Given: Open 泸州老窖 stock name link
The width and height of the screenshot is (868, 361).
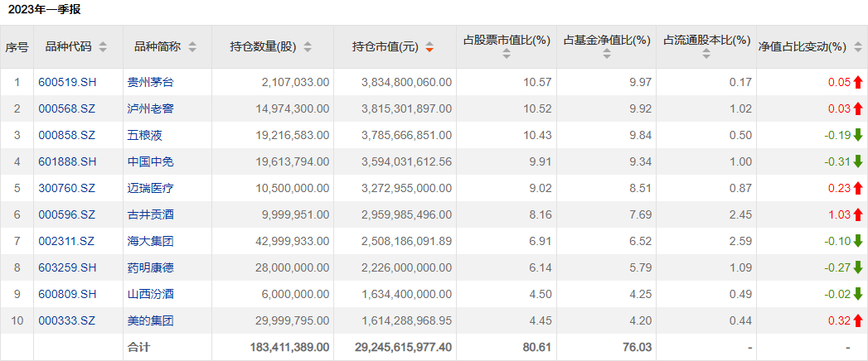Looking at the screenshot, I should pyautogui.click(x=151, y=109).
